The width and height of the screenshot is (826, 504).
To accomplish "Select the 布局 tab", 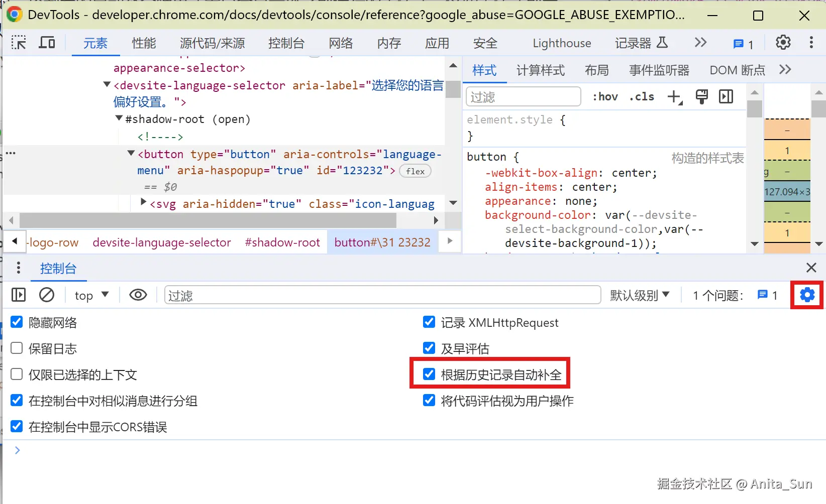I will point(597,70).
